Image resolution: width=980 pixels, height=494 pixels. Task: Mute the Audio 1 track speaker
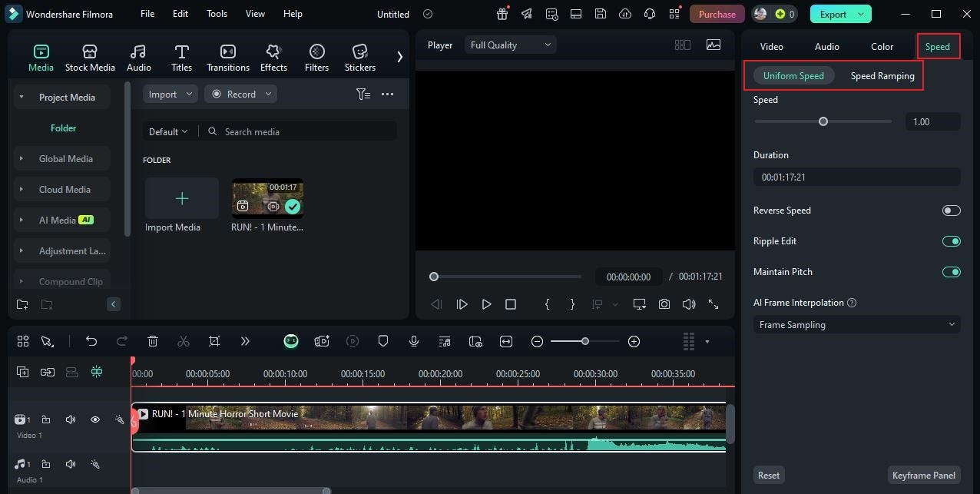(71, 464)
